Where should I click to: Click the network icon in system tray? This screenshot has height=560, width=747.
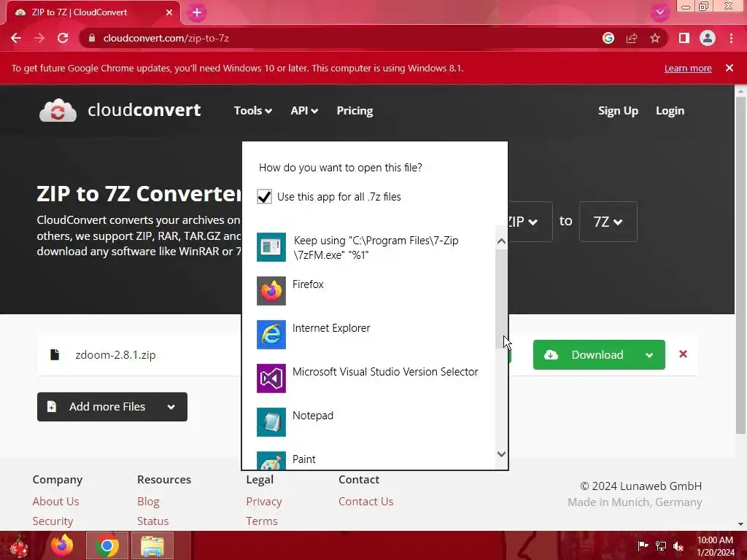pyautogui.click(x=661, y=546)
